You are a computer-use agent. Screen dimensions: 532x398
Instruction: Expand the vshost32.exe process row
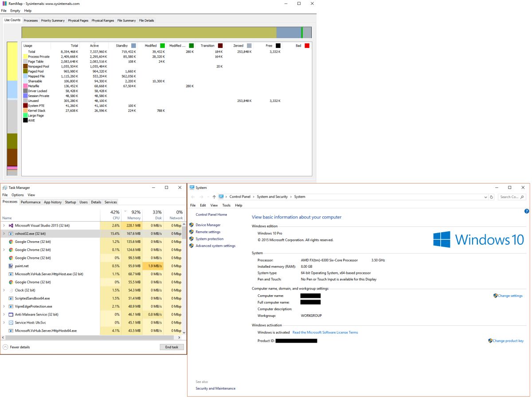pos(4,234)
